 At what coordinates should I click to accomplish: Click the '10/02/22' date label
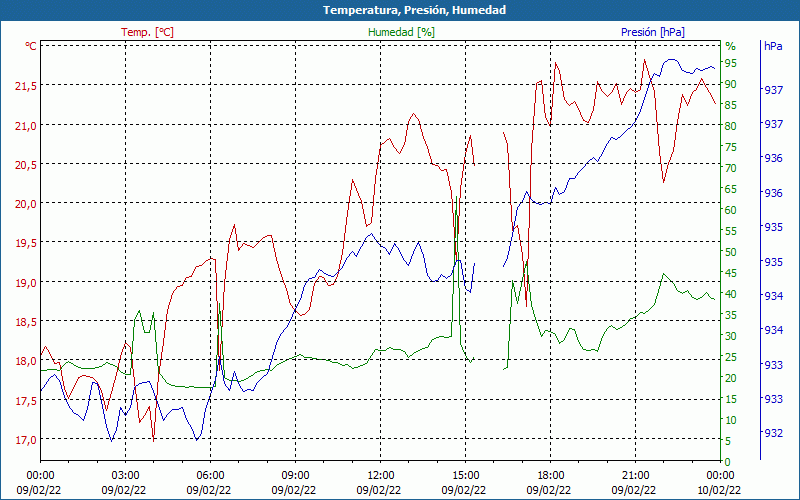pos(719,490)
